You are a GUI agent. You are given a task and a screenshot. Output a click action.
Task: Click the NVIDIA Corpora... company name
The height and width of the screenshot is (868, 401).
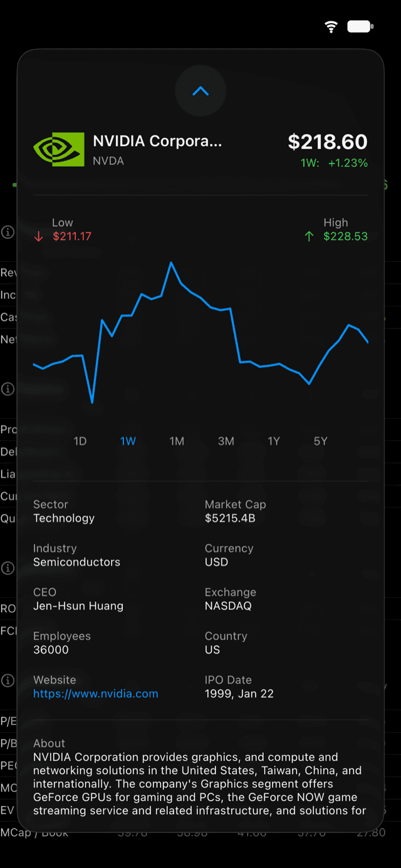click(x=157, y=141)
